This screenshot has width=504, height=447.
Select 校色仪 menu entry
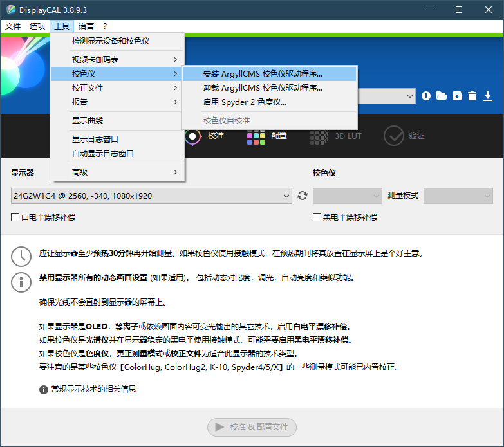coord(117,74)
